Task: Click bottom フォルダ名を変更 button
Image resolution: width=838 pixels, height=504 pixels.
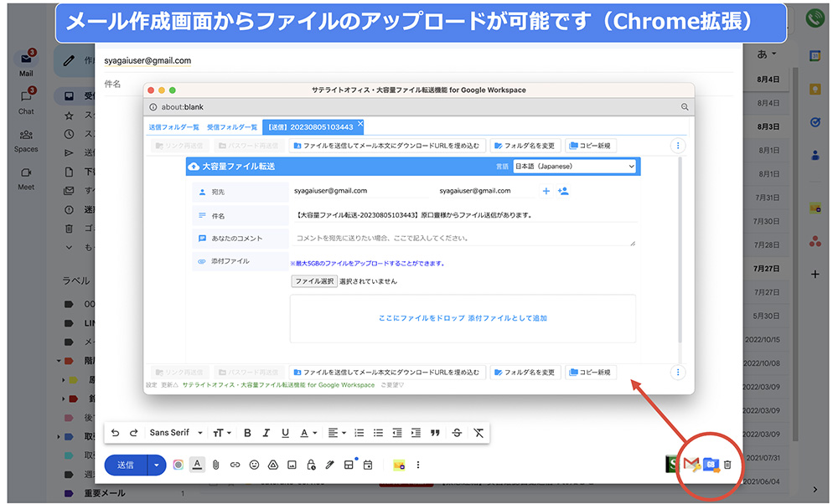Action: click(x=525, y=372)
